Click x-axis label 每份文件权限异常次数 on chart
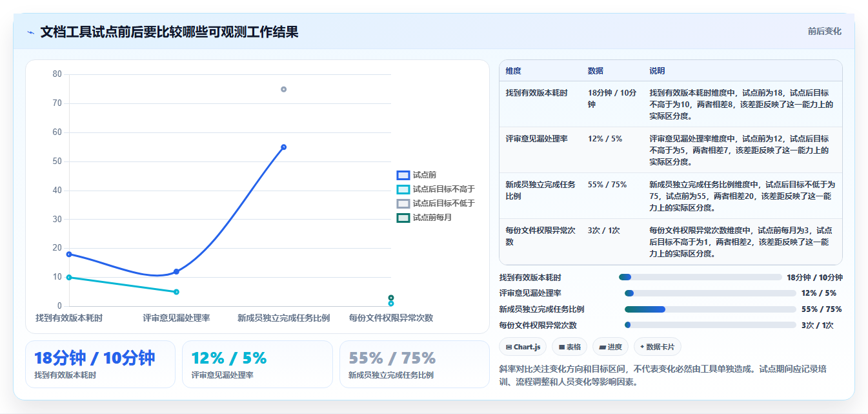Screen dimensions: 868x414 click(x=391, y=318)
